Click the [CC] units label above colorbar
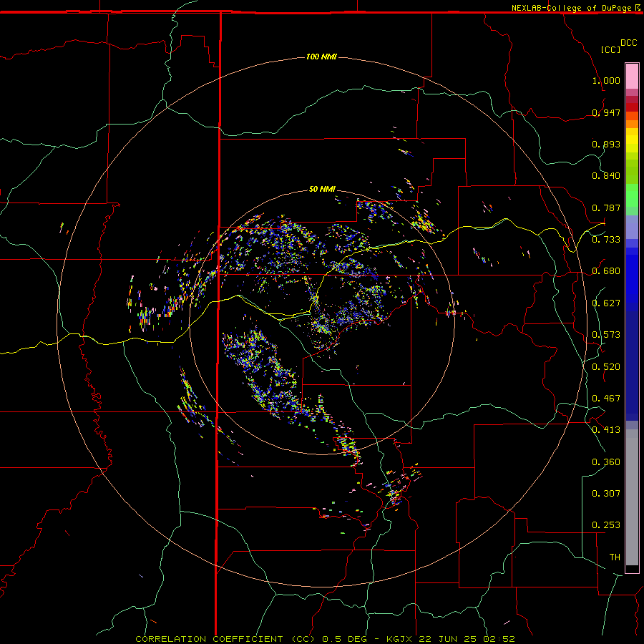Image resolution: width=644 pixels, height=644 pixels. [x=611, y=49]
